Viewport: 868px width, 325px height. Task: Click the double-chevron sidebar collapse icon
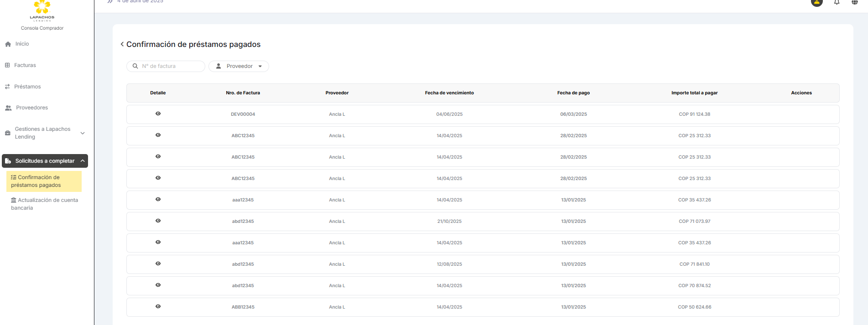coord(110,2)
